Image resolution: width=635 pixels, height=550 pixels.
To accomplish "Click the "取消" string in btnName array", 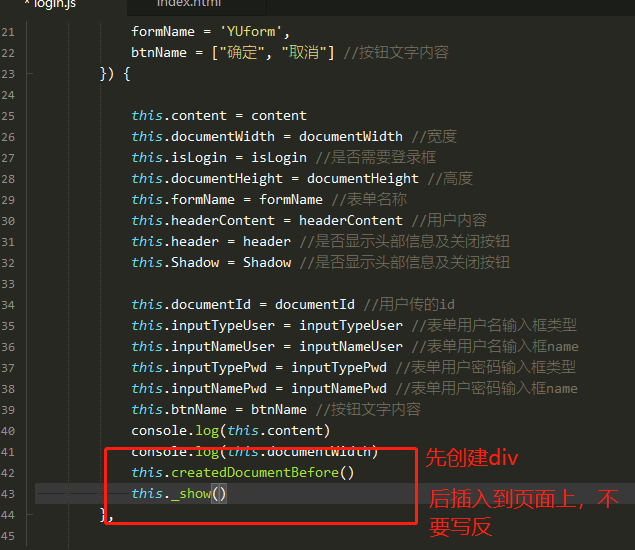I will click(x=303, y=53).
